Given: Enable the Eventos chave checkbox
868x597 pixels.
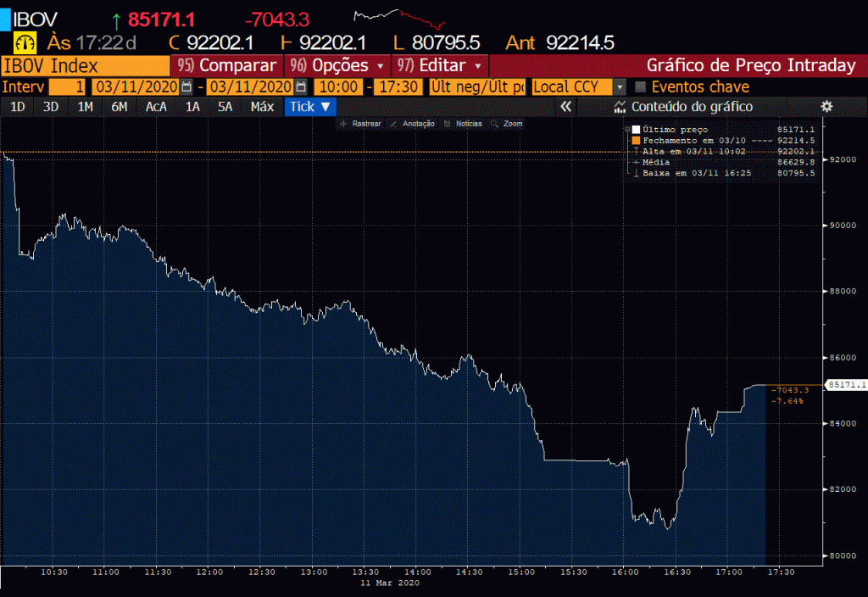Looking at the screenshot, I should point(641,87).
